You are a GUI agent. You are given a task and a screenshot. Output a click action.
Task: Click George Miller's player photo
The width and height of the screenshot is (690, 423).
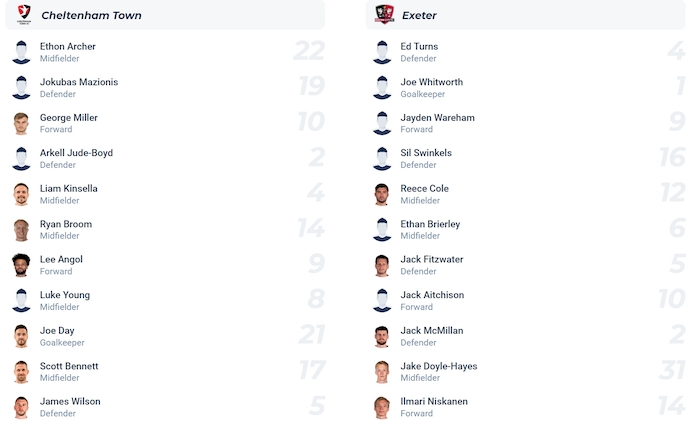click(x=21, y=123)
